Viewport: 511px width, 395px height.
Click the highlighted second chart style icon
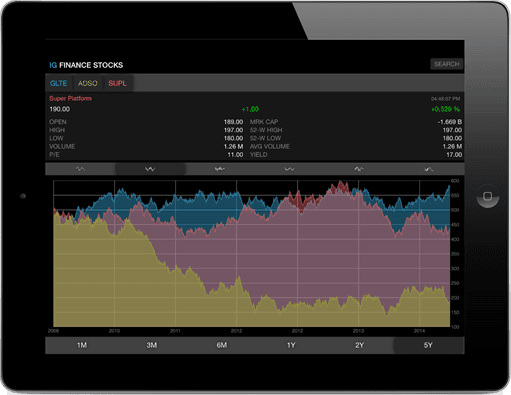pos(150,169)
